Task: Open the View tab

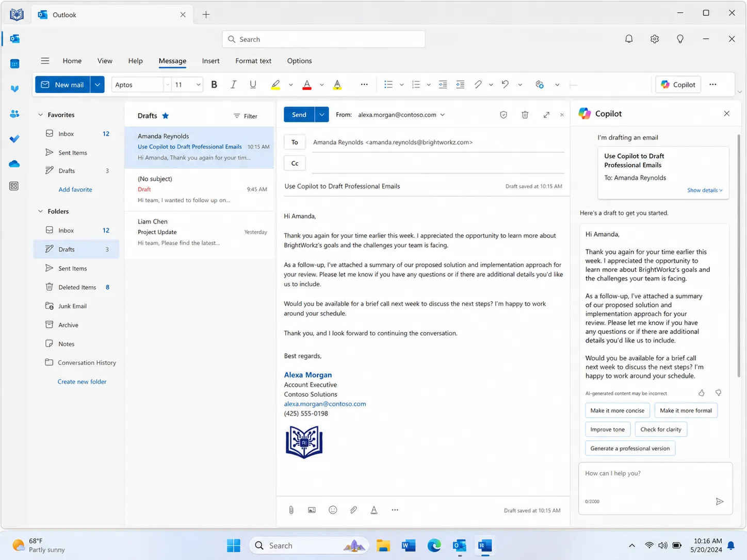Action: pos(105,61)
